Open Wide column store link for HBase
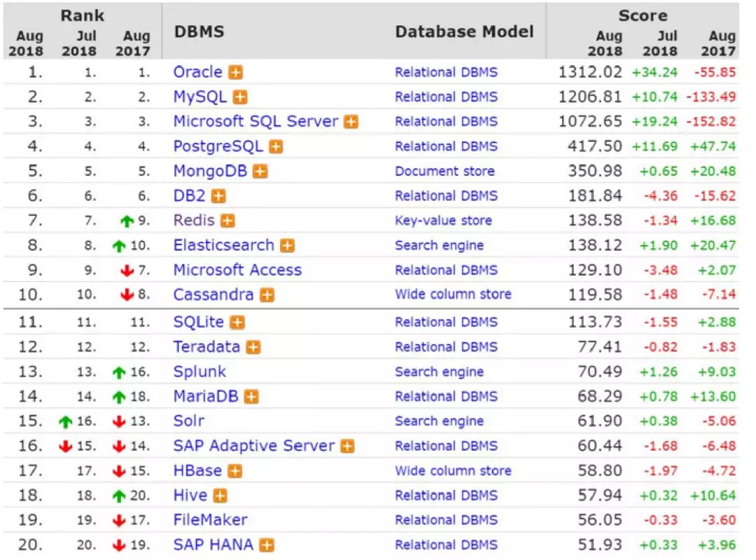 453,471
